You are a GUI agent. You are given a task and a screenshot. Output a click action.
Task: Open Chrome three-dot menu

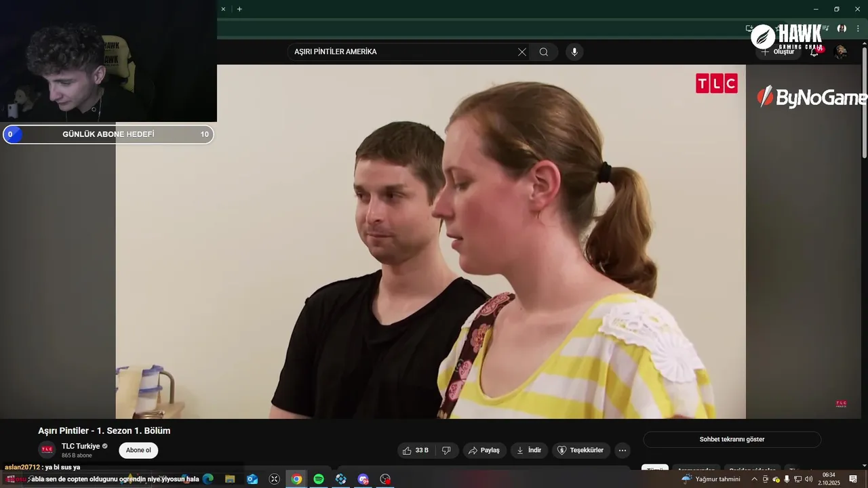(858, 28)
